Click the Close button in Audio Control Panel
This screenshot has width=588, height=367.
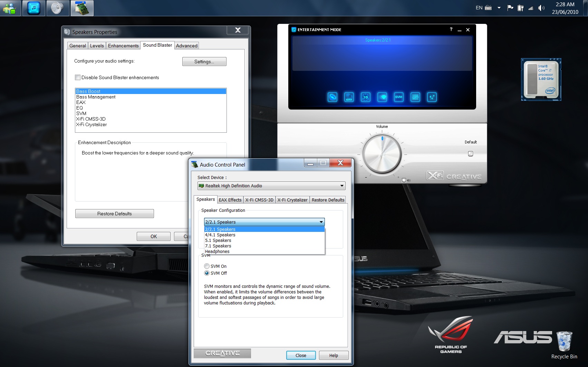point(301,355)
